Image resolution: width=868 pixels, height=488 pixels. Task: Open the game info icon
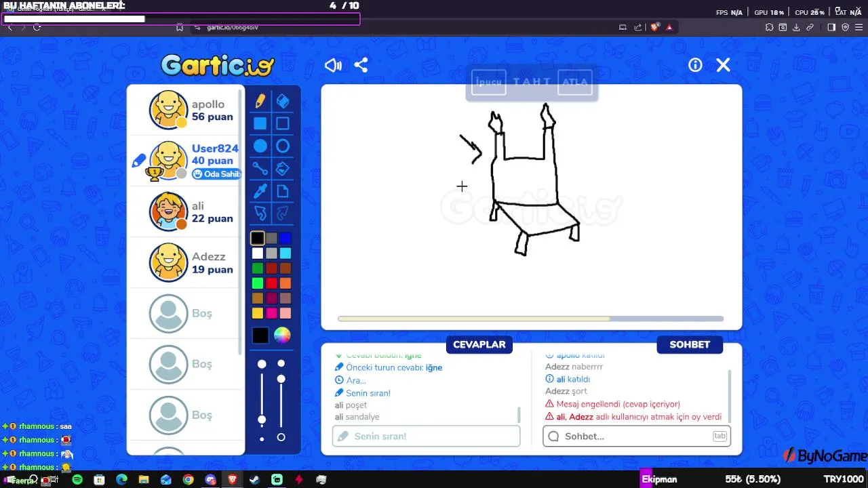coord(695,65)
